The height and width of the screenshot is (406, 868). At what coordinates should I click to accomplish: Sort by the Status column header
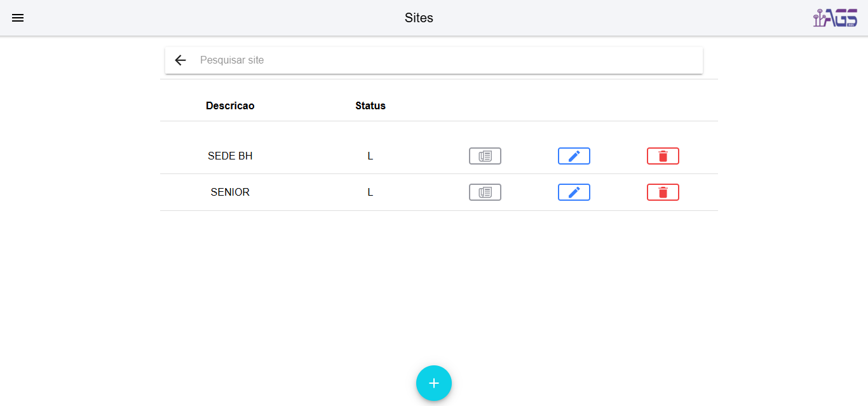[x=370, y=105]
